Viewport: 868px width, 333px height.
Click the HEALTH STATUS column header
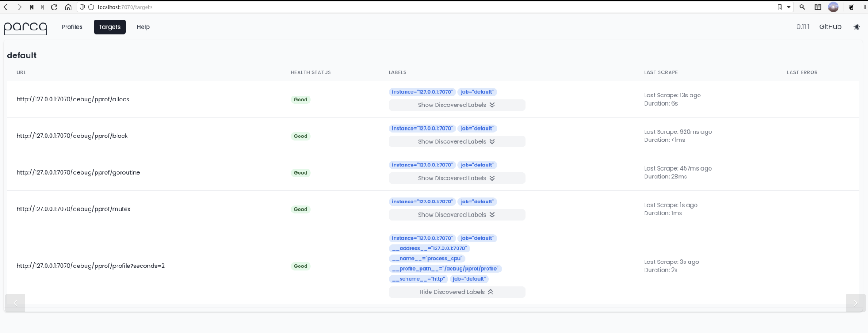pos(311,72)
